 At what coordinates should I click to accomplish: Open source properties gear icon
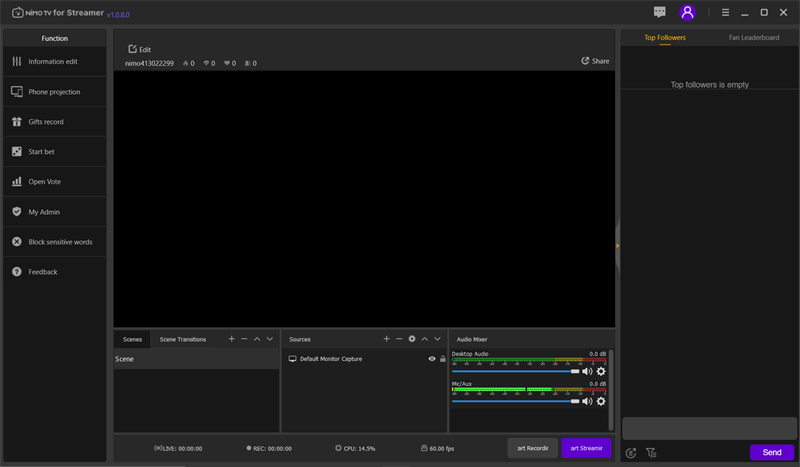(412, 339)
